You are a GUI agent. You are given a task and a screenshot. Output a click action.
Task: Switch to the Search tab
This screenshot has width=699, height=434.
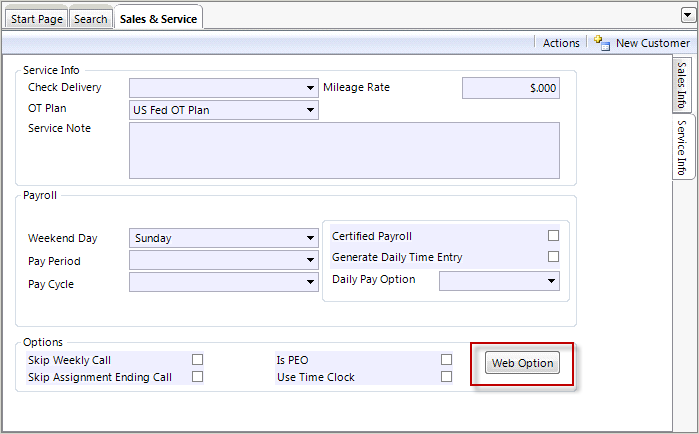coord(90,19)
